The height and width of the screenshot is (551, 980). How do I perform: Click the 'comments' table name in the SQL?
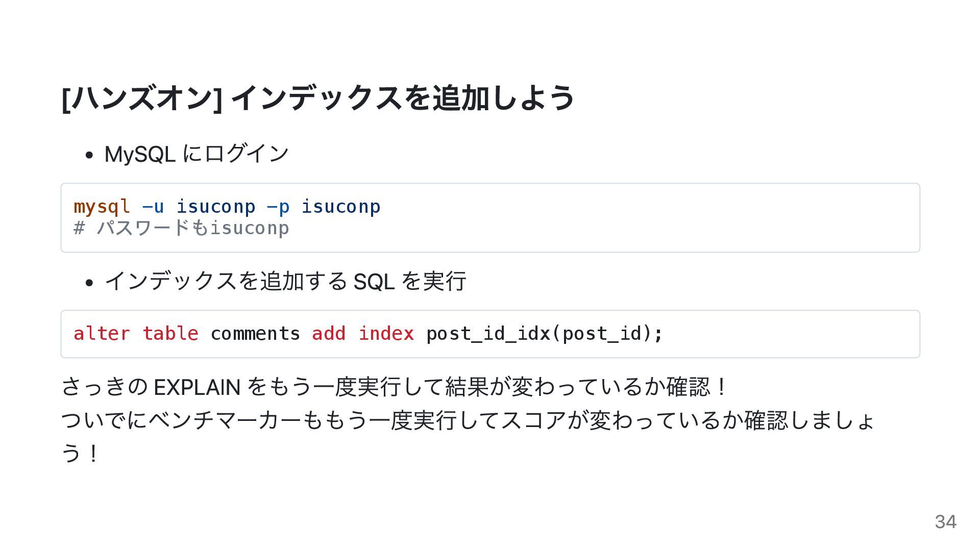(255, 334)
